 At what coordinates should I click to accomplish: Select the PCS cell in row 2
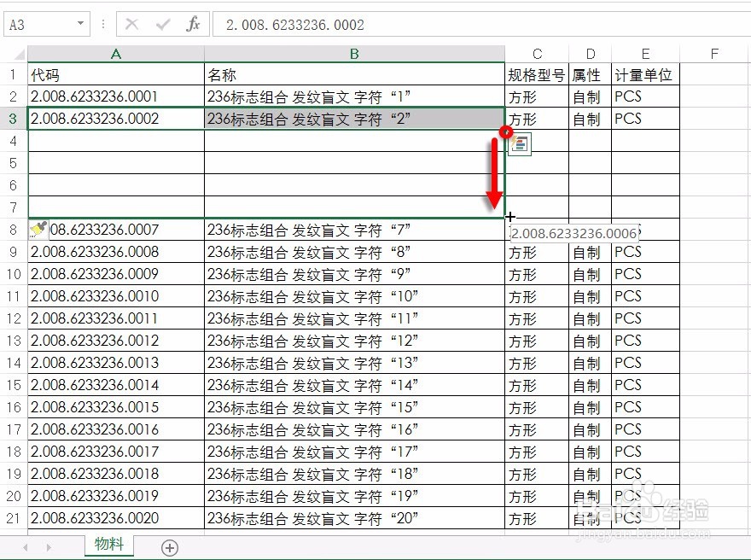[643, 96]
